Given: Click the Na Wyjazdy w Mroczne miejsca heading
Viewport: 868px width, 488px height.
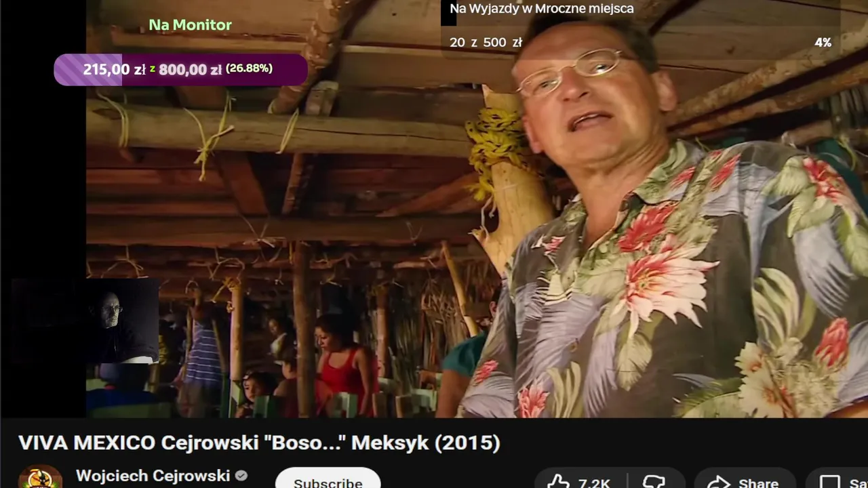Looking at the screenshot, I should (x=542, y=9).
